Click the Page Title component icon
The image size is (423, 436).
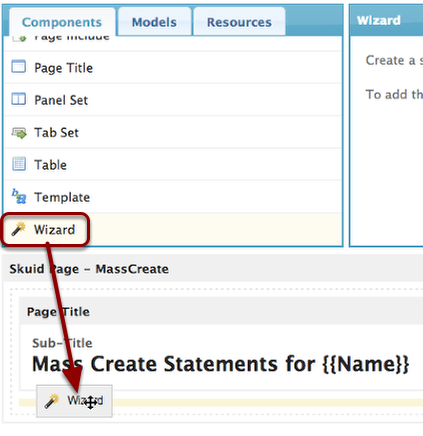[19, 66]
